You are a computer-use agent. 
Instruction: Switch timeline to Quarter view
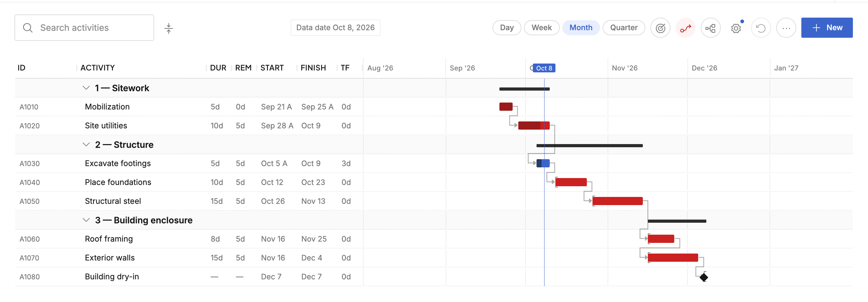point(624,28)
